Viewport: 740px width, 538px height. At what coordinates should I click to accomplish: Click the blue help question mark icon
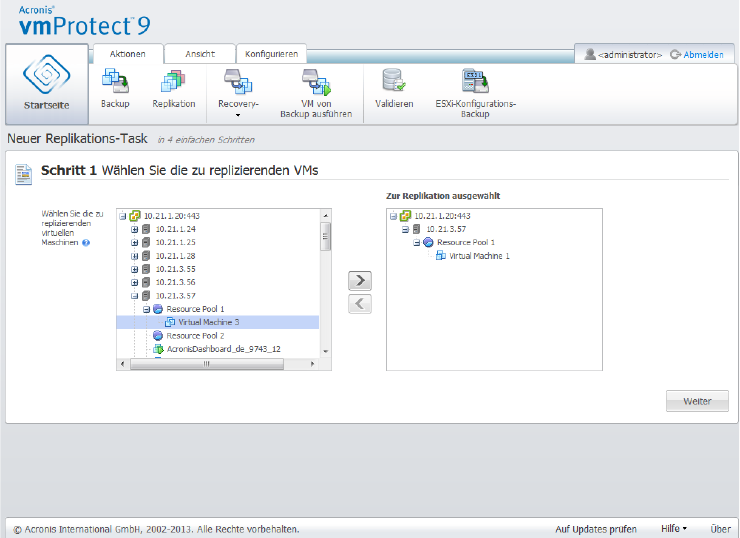coord(86,242)
